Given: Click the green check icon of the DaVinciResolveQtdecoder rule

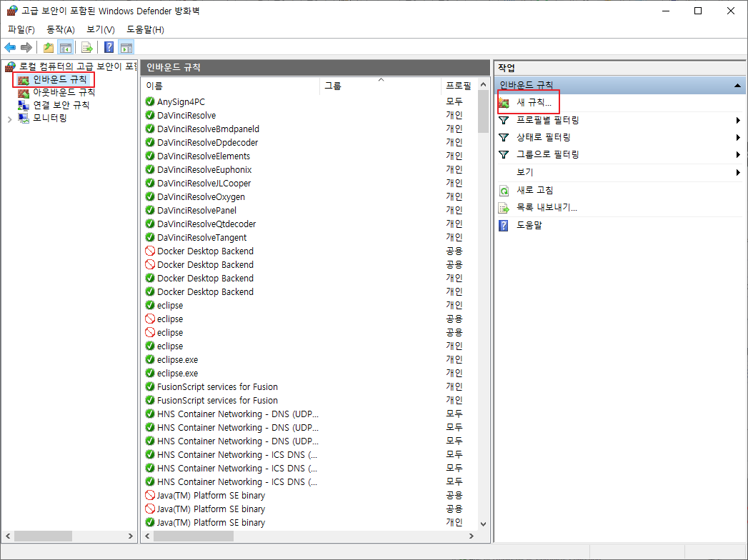Looking at the screenshot, I should 150,224.
